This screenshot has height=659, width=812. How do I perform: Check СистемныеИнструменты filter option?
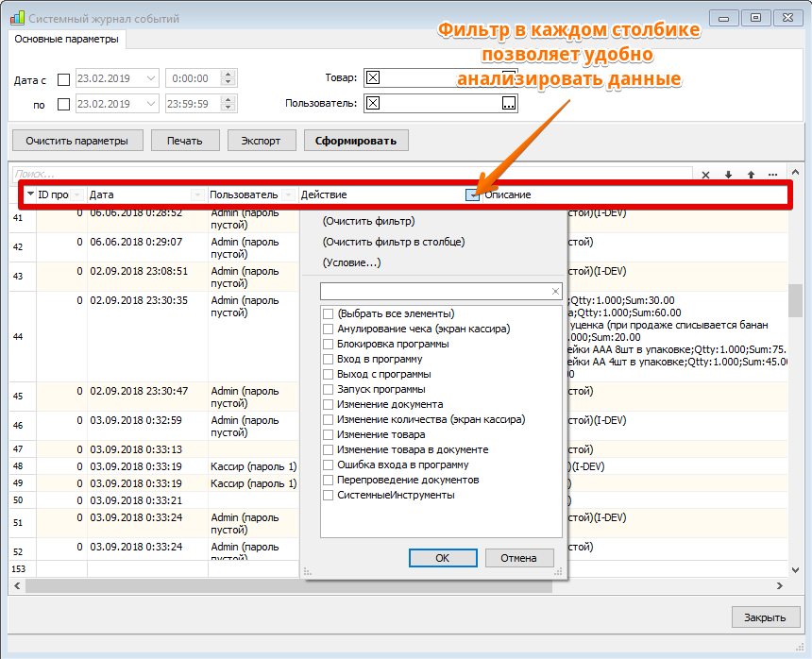(x=328, y=496)
